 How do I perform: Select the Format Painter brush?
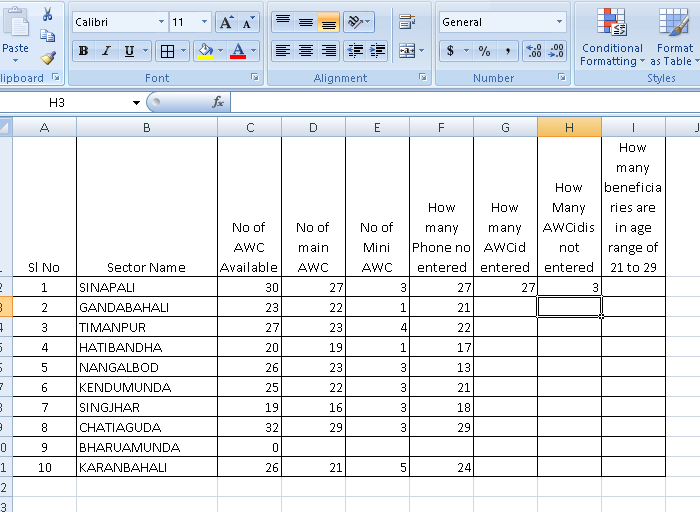[x=47, y=59]
